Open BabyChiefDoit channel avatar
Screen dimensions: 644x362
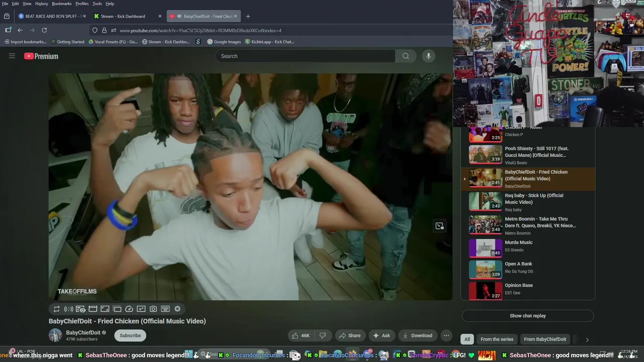click(x=55, y=335)
